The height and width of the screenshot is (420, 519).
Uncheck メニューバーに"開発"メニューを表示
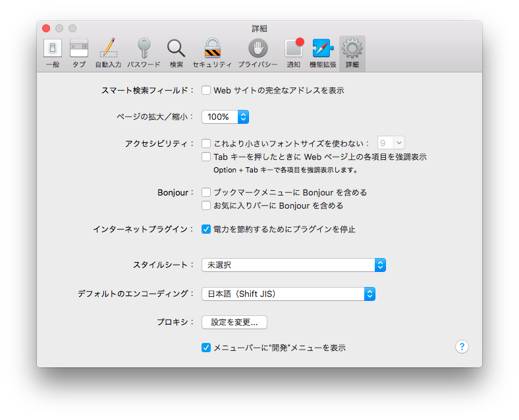[206, 348]
